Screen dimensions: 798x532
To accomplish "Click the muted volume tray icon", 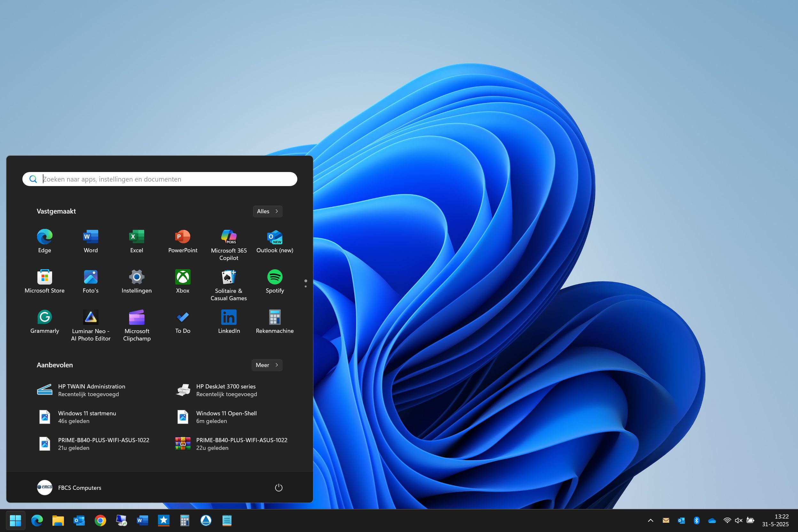I will (x=739, y=520).
